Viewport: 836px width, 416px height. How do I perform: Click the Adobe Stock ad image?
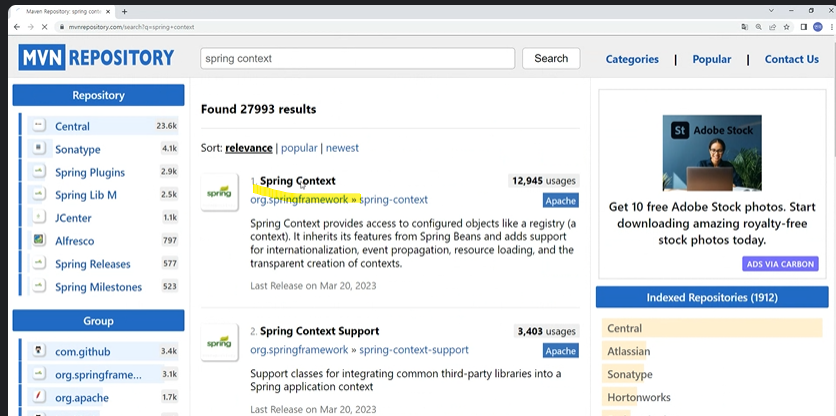pos(712,153)
